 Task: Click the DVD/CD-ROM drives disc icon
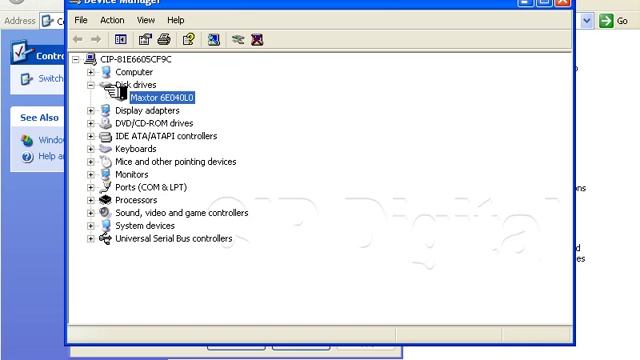(106, 123)
